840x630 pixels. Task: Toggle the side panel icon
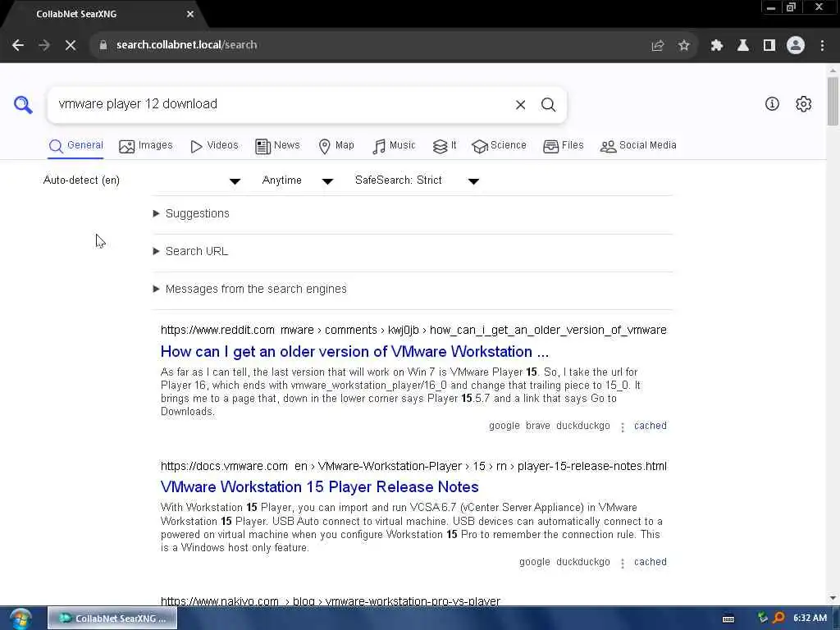coord(769,46)
